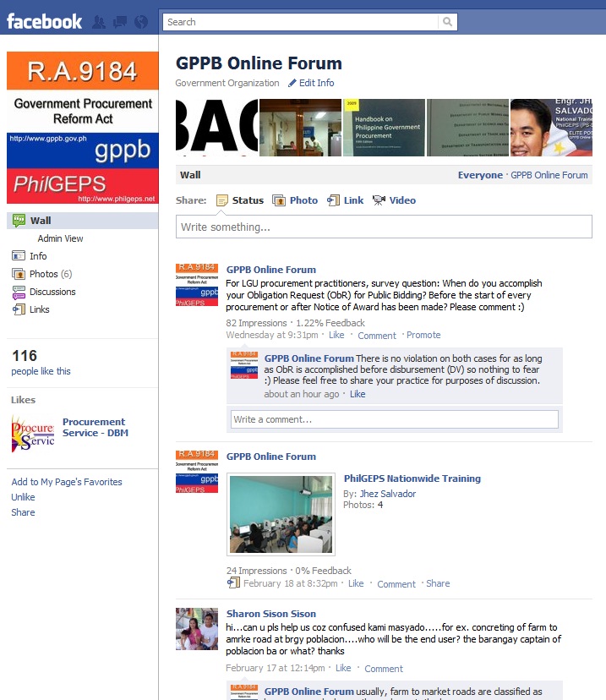
Task: Open the Discussions section
Action: click(x=52, y=292)
